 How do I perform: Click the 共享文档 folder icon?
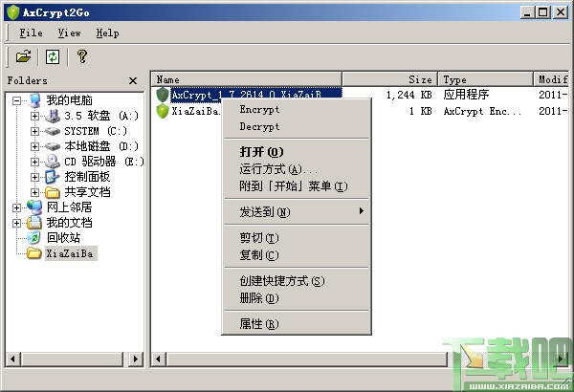53,192
